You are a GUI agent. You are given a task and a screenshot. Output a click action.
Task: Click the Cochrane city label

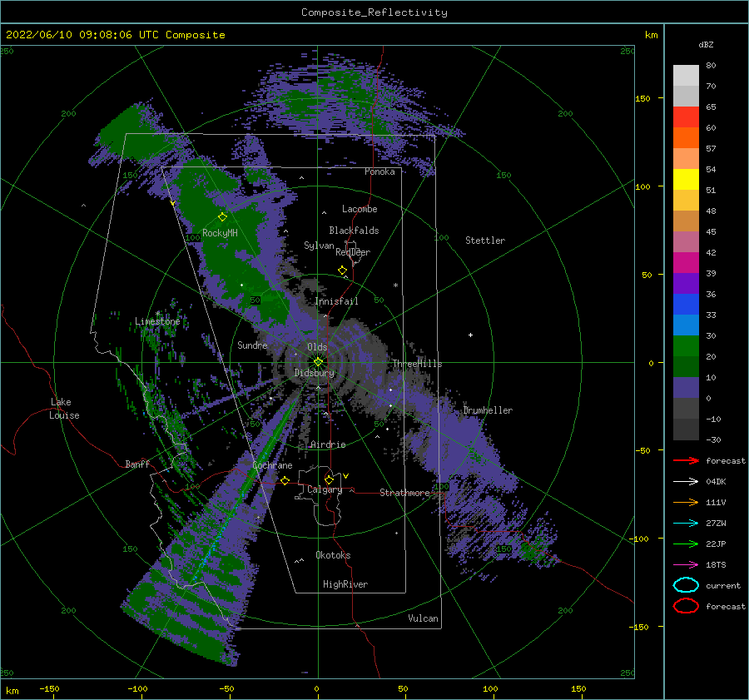[x=272, y=465]
